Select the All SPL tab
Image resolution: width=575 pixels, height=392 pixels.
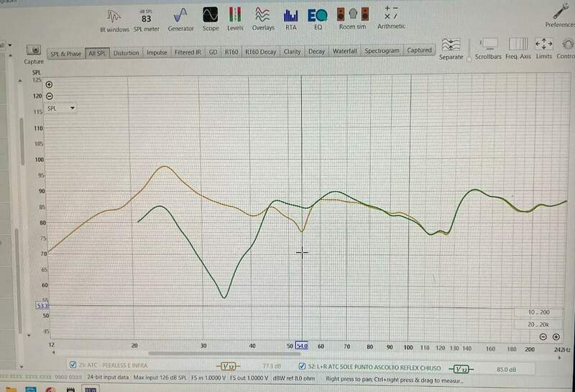pos(97,54)
